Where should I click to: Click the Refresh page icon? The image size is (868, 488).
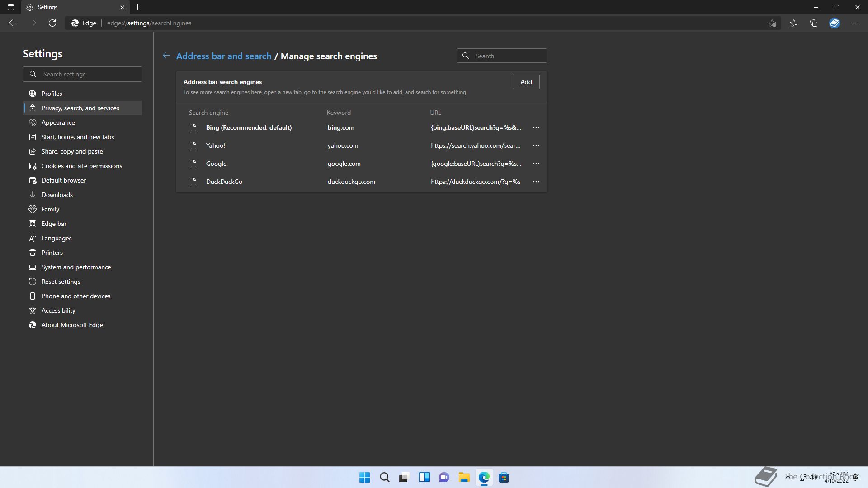(x=52, y=23)
